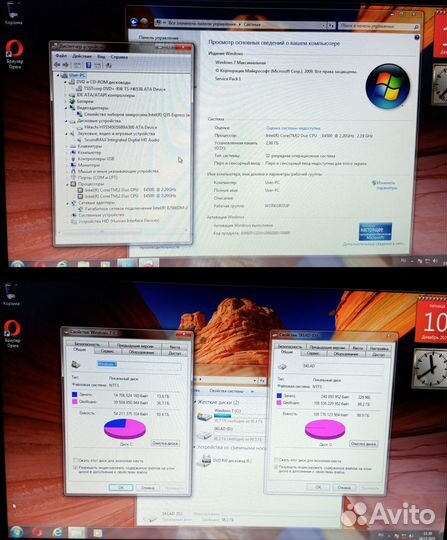Click the show/hide console tree toolbar icon
447x540 pixels.
click(x=77, y=65)
